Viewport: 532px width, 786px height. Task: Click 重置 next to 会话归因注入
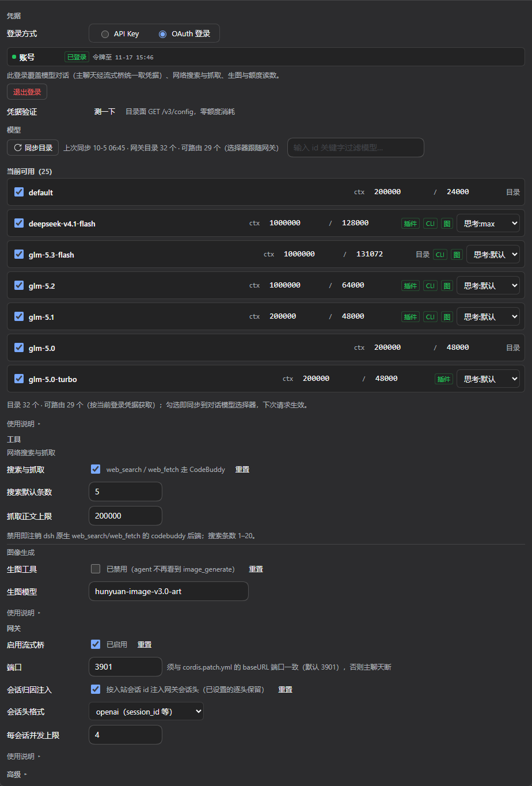pos(285,690)
